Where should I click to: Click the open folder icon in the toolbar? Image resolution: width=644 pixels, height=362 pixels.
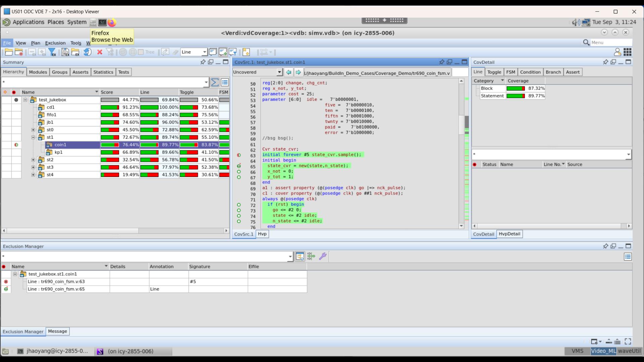[9, 52]
